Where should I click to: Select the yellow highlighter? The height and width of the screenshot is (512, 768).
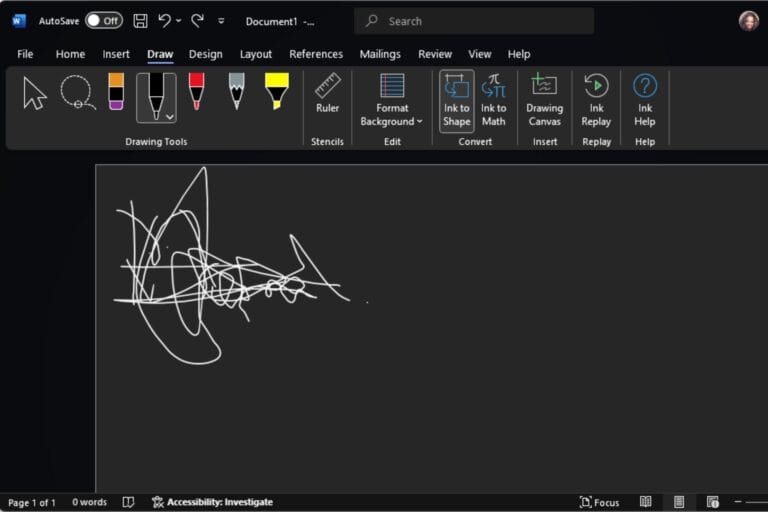click(x=277, y=92)
